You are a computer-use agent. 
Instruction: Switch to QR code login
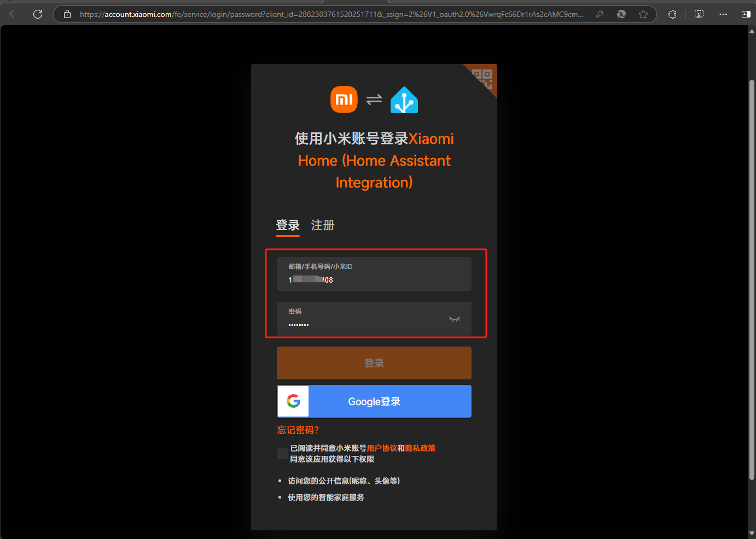pos(484,78)
